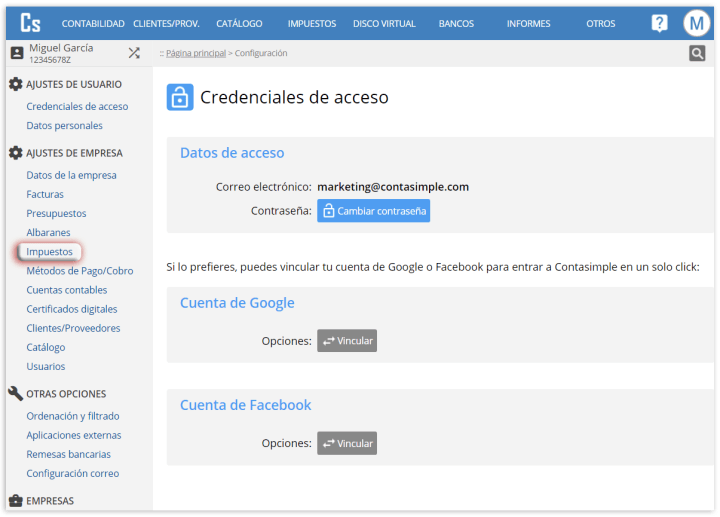Screen dimensions: 720x517
Task: Click the AJUSTES DE USUARIO heading
Action: point(74,84)
